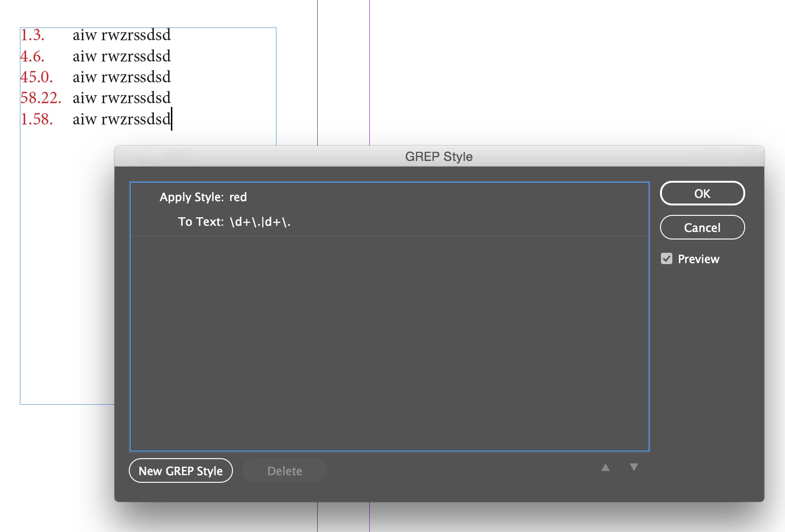Screen dimensions: 785x532
Task: Click the red number '58.22.' in the document
Action: 41,98
